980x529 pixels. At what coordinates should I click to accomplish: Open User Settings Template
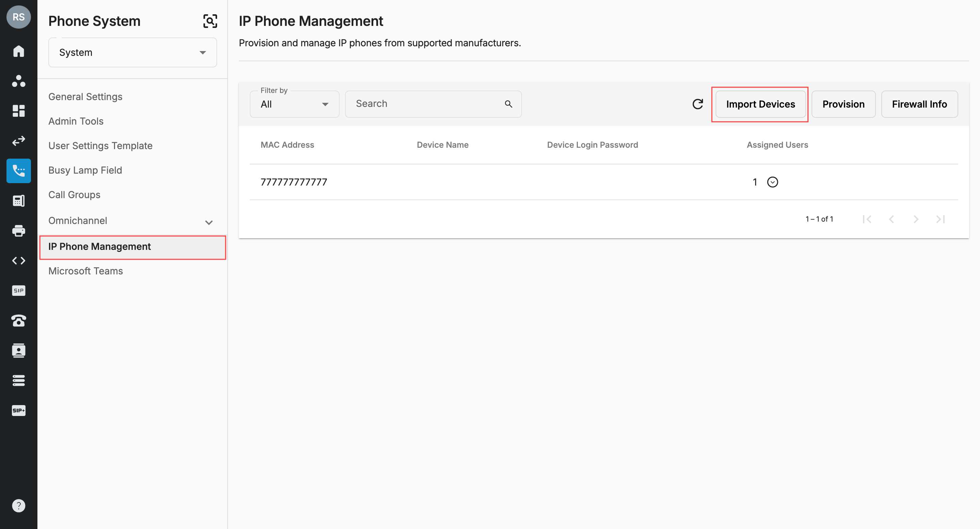point(100,146)
